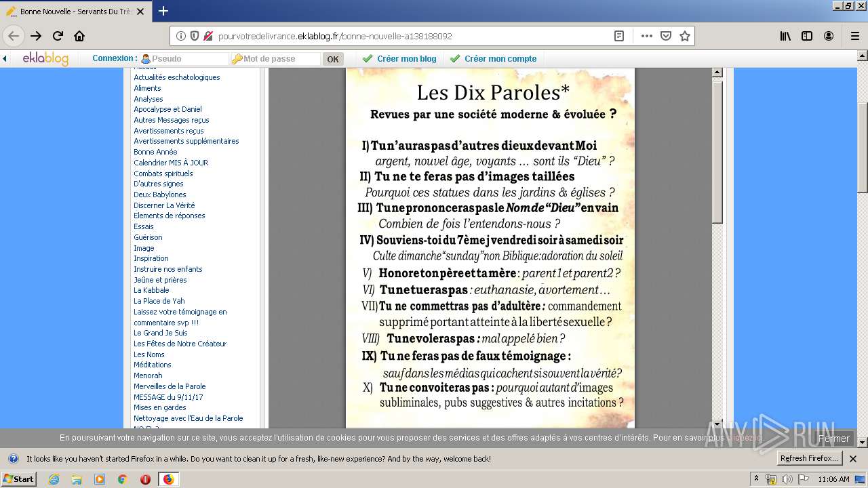Image resolution: width=868 pixels, height=488 pixels.
Task: Click the Les Dix Paroles image
Action: 490,248
